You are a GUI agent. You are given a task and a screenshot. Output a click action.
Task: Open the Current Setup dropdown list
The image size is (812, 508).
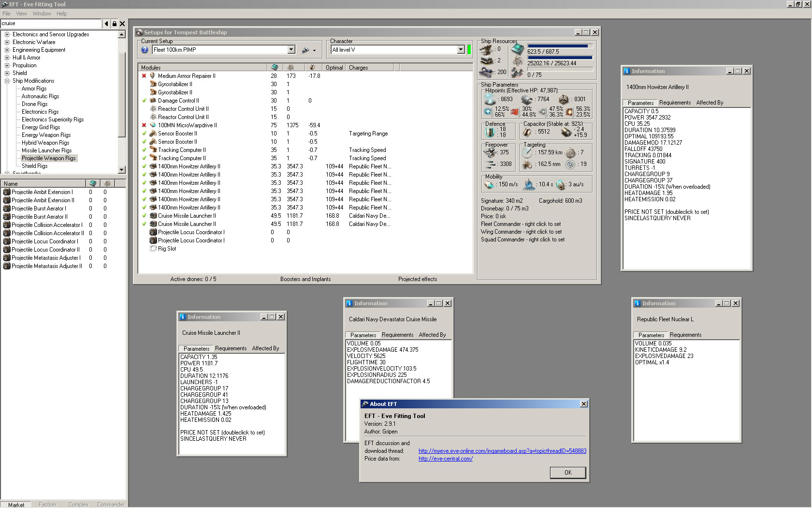(x=291, y=50)
